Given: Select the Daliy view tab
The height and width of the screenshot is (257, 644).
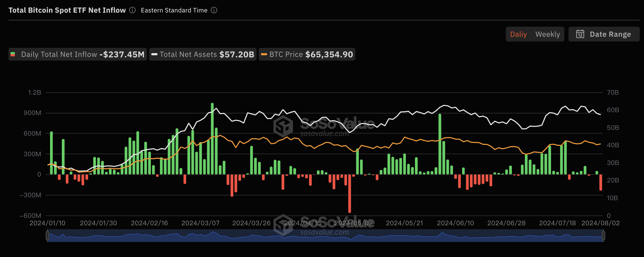Looking at the screenshot, I should tap(518, 34).
